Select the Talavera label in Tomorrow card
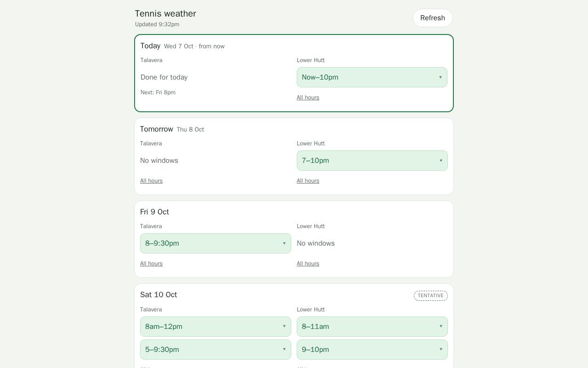Screen dimensions: 588x368 (151, 144)
